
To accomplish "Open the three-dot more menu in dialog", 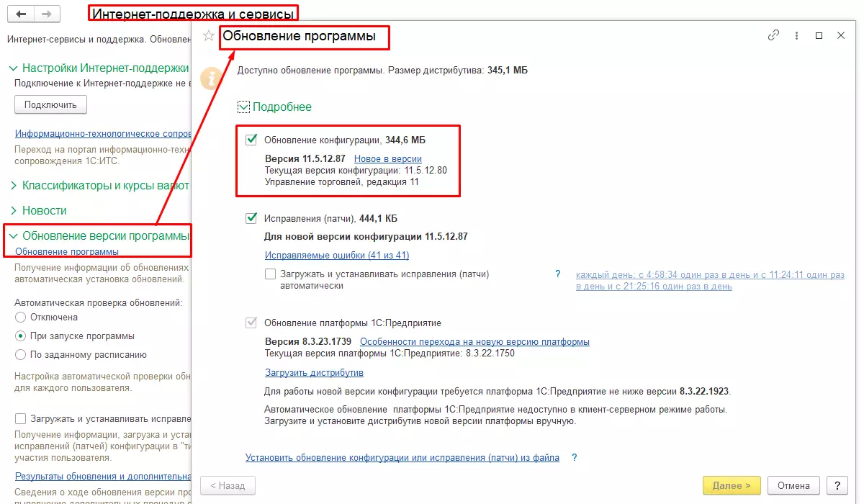I will 796,35.
